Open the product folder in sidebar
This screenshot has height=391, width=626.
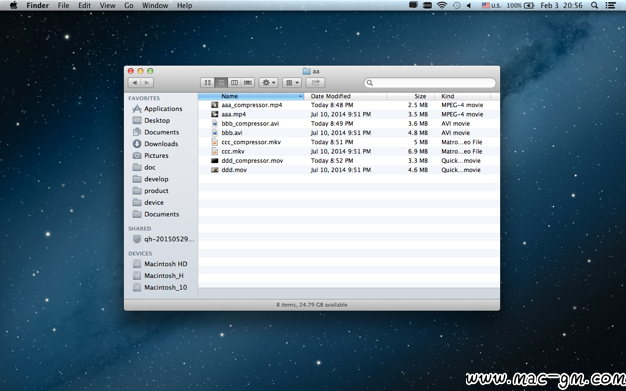(x=151, y=191)
